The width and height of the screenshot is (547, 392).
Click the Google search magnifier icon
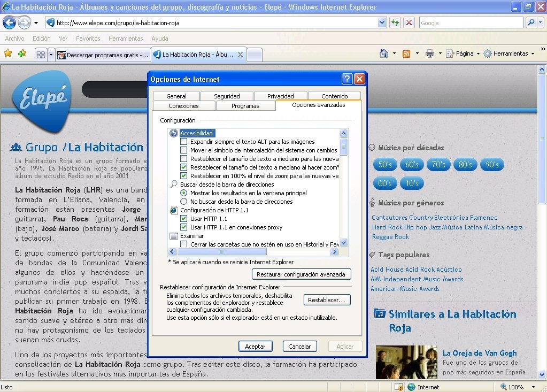pos(531,22)
